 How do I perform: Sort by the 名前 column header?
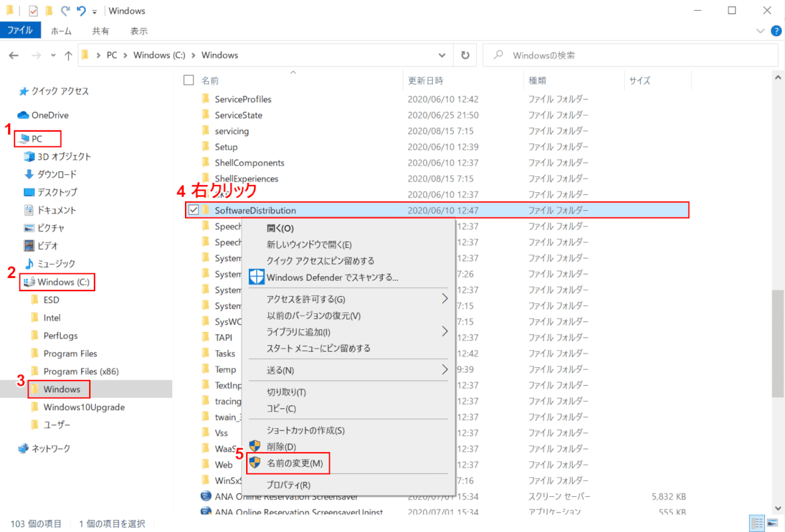[x=210, y=80]
